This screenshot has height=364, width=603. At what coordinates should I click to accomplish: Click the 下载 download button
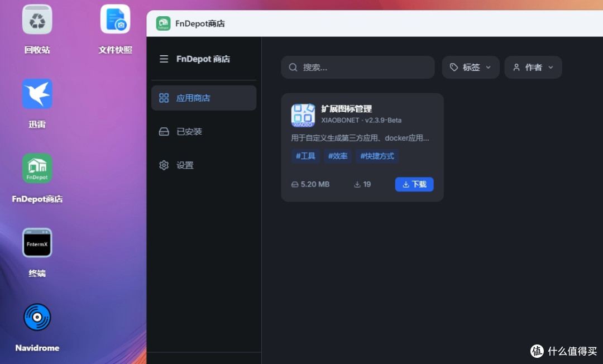click(x=414, y=184)
